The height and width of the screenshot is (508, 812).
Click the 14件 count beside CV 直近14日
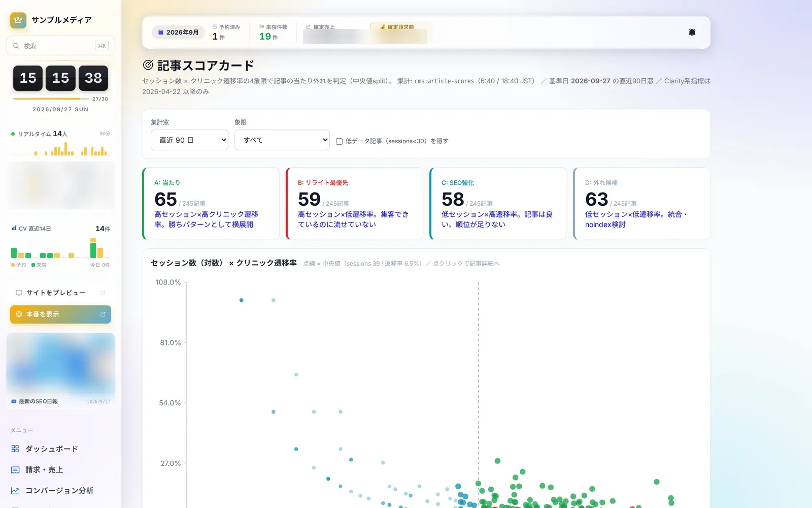[103, 229]
